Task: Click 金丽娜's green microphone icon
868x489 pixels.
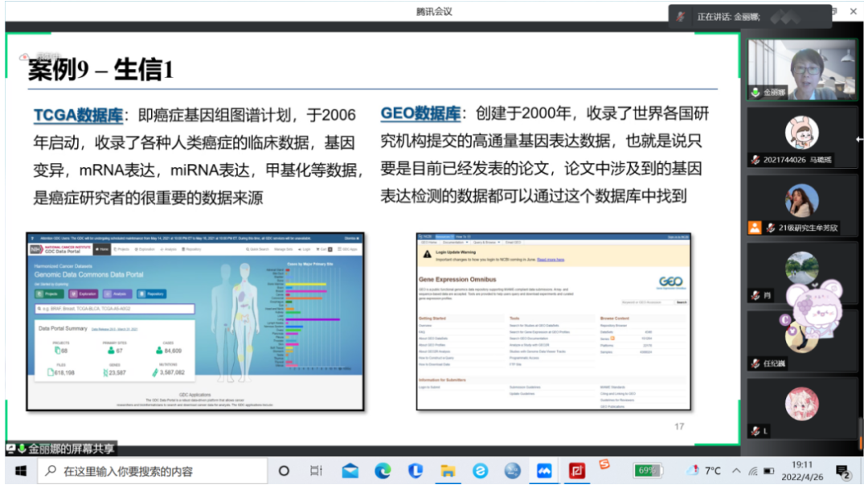Action: (x=755, y=92)
